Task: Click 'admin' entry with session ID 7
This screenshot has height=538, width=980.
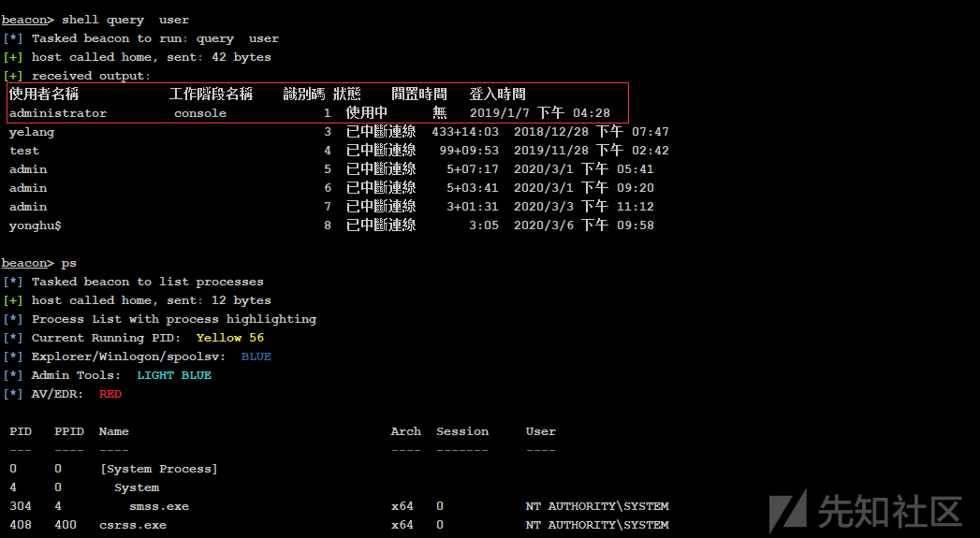Action: pyautogui.click(x=27, y=207)
